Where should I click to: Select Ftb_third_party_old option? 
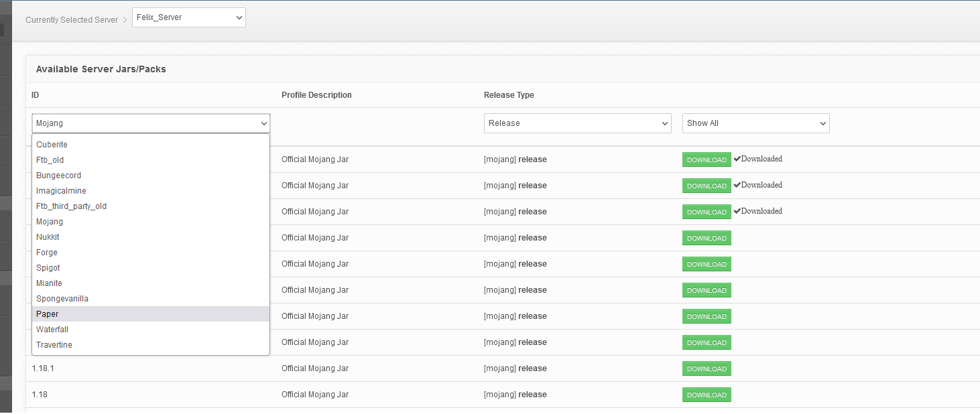71,206
